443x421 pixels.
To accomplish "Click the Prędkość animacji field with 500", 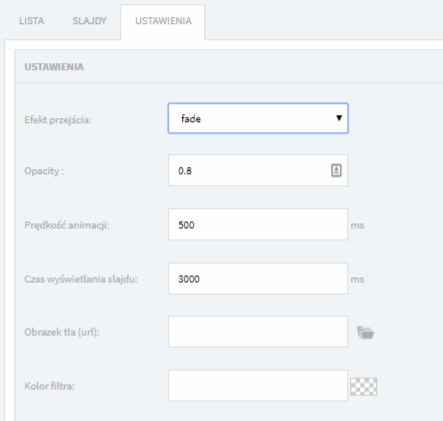I will click(x=258, y=224).
